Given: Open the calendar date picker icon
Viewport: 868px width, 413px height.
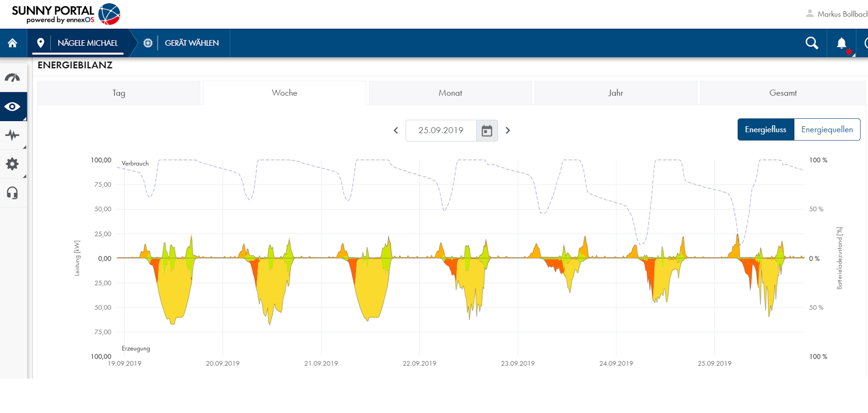Looking at the screenshot, I should tap(486, 131).
